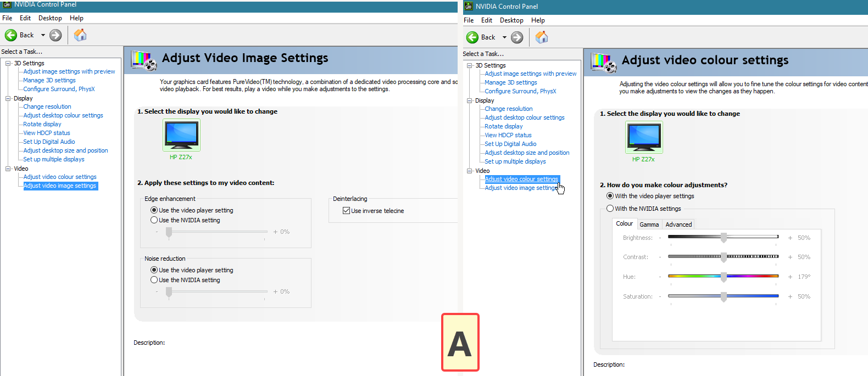The image size is (868, 376).
Task: Switch to the Colour tab
Action: [x=624, y=224]
